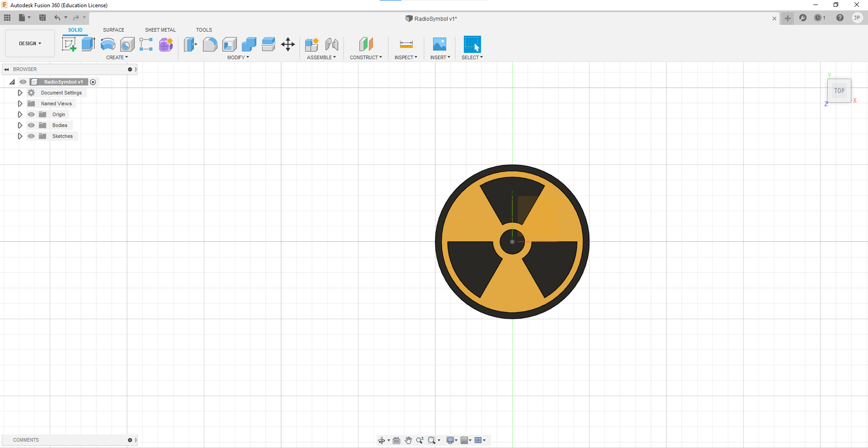Undo the last action

[57, 18]
